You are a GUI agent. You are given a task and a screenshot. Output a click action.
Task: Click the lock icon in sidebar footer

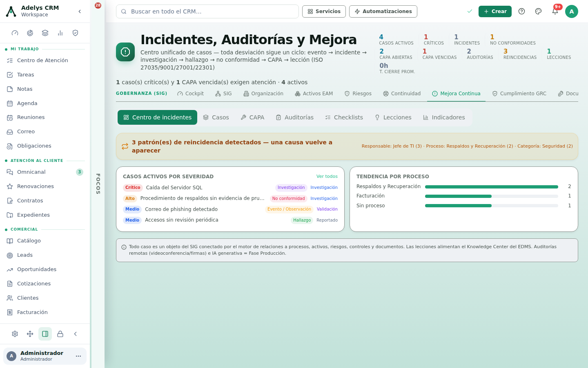[x=60, y=334]
